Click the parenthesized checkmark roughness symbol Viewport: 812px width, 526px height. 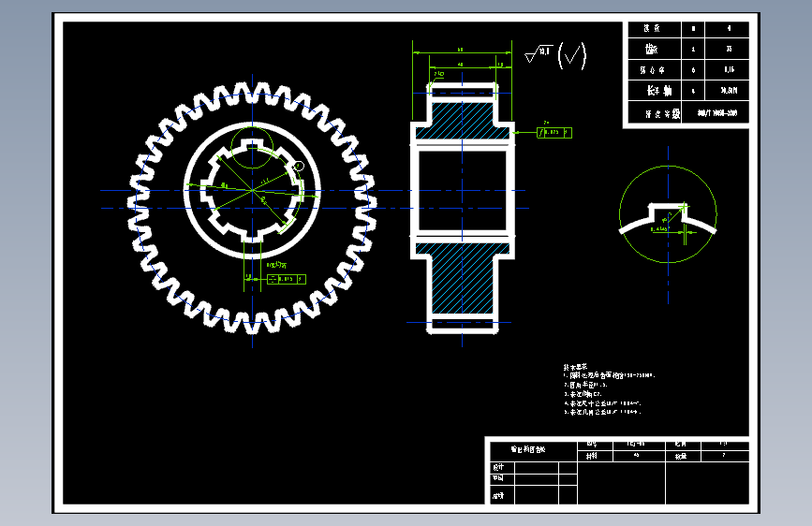tap(572, 55)
